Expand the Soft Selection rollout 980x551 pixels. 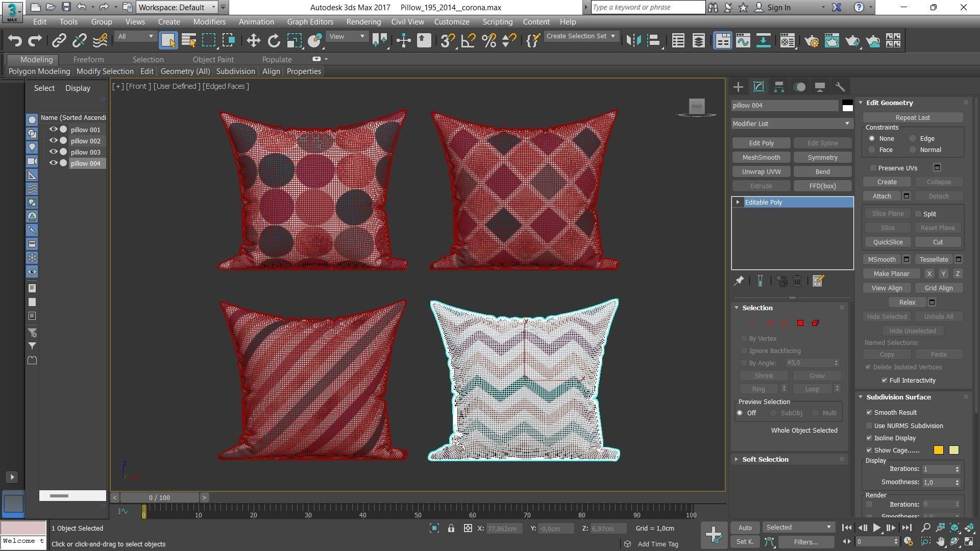[765, 460]
